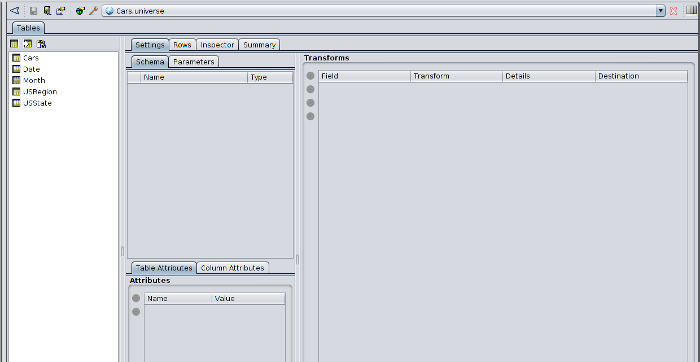Screen dimensions: 700x362
Task: Click the import table arrow icon
Action: pos(28,44)
